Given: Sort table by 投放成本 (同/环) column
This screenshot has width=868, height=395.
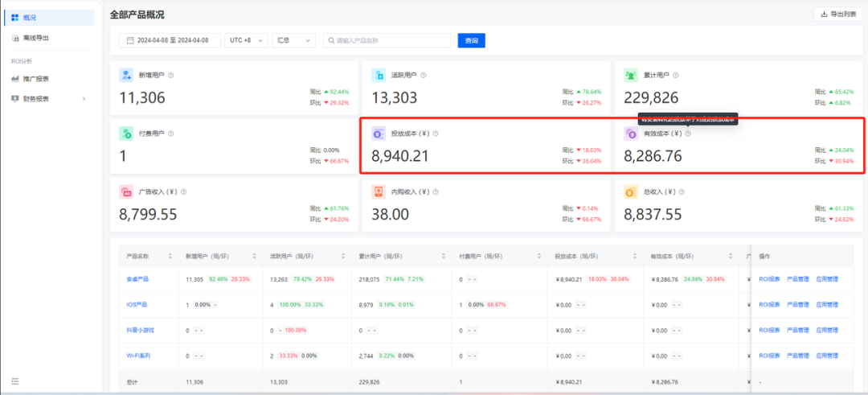Looking at the screenshot, I should [x=635, y=257].
